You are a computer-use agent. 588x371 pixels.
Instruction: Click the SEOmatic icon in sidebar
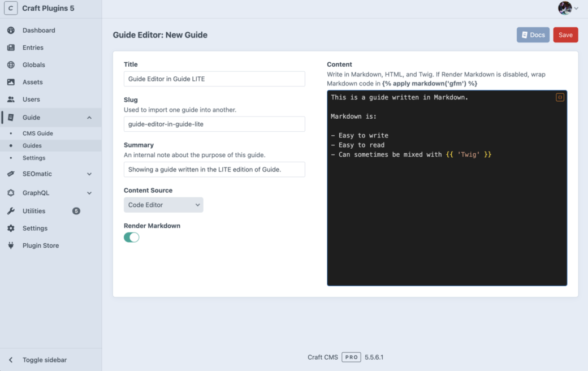coord(11,174)
